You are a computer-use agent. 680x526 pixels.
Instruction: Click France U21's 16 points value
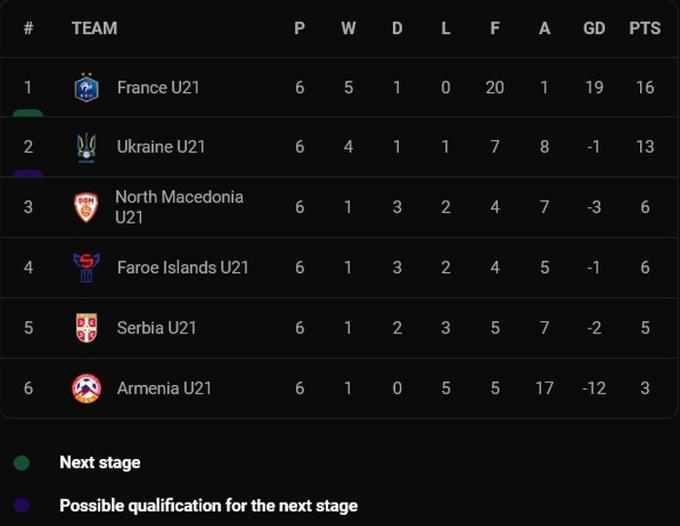click(645, 88)
